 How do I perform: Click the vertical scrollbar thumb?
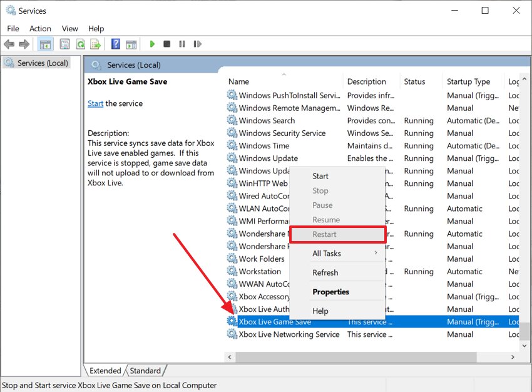tap(524, 331)
